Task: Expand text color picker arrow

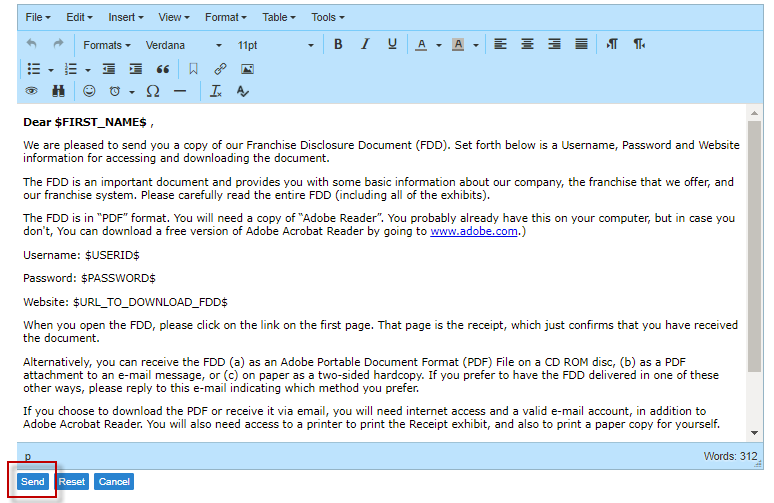Action: [x=439, y=45]
